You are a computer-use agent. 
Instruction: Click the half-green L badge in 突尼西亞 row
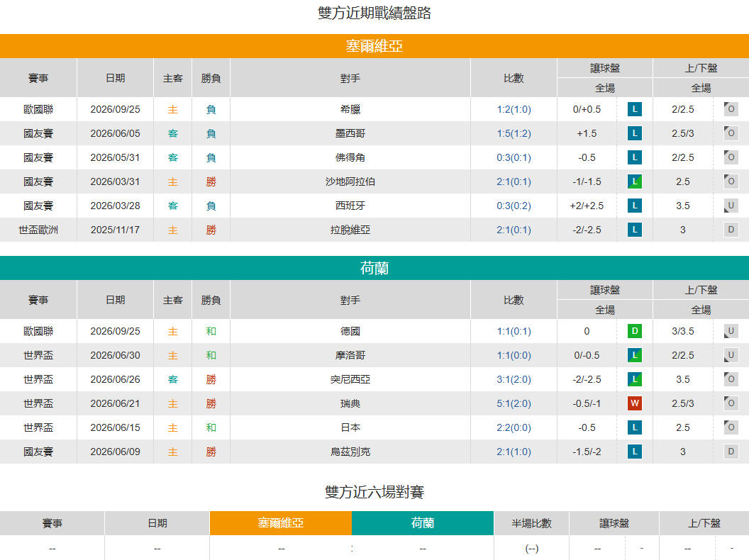[634, 379]
